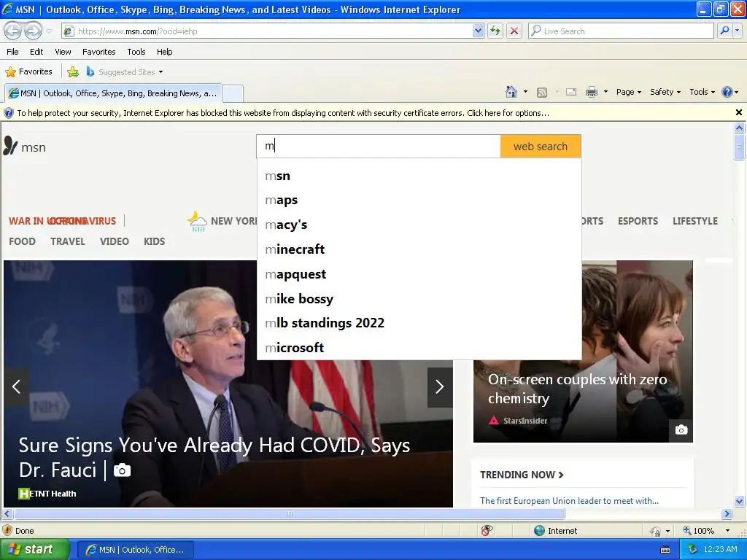Image resolution: width=747 pixels, height=560 pixels.
Task: Click the address bar URL field
Action: click(x=267, y=31)
